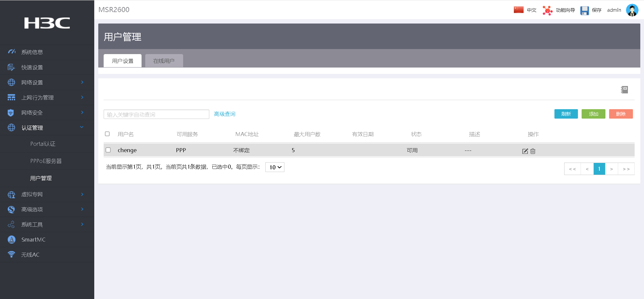Open the Portal认证 menu item
644x299 pixels.
43,144
